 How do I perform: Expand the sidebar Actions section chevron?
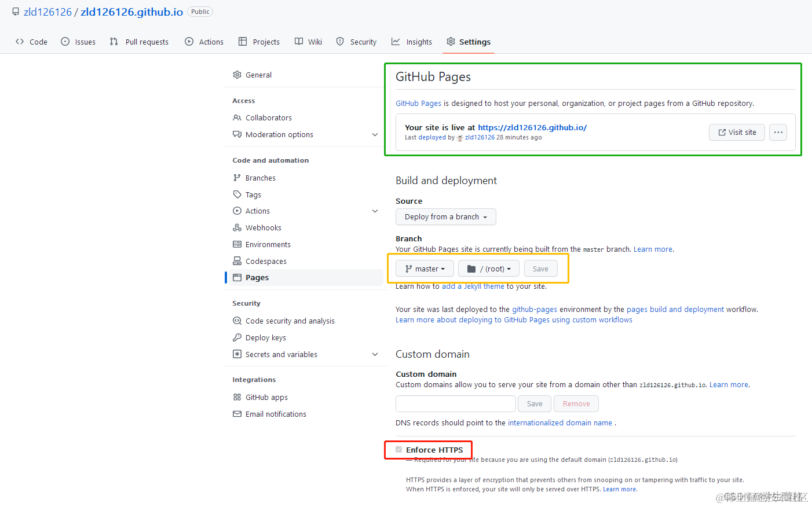(x=375, y=211)
